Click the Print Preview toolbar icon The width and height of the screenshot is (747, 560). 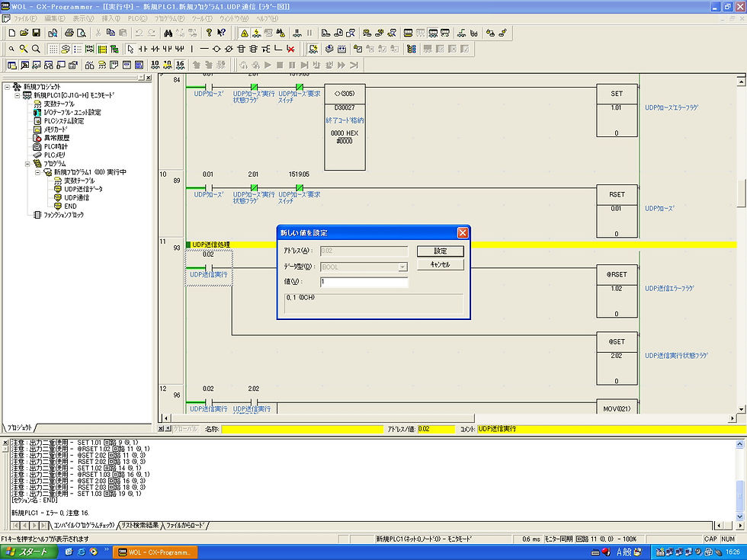(x=82, y=33)
